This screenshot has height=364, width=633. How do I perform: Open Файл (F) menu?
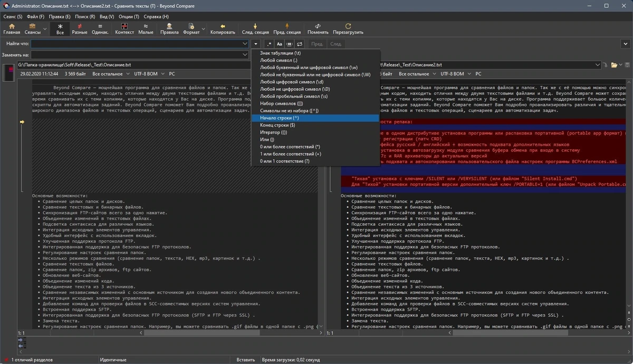(36, 17)
